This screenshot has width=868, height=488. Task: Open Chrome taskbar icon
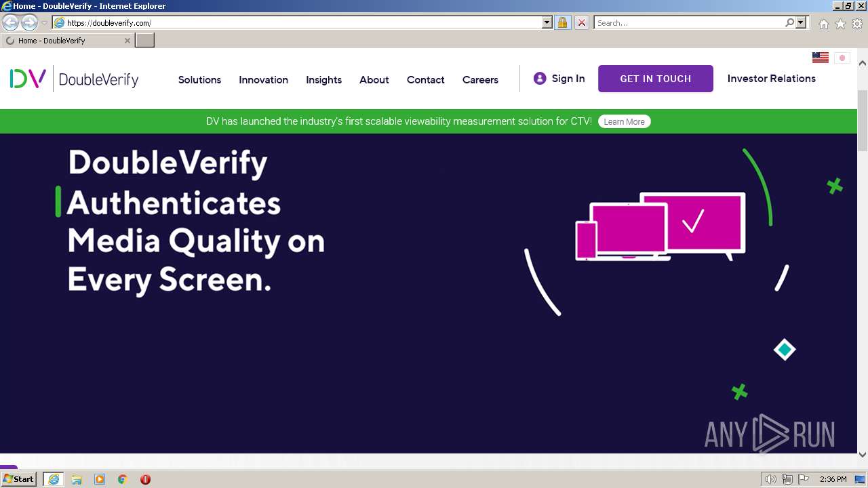point(122,479)
